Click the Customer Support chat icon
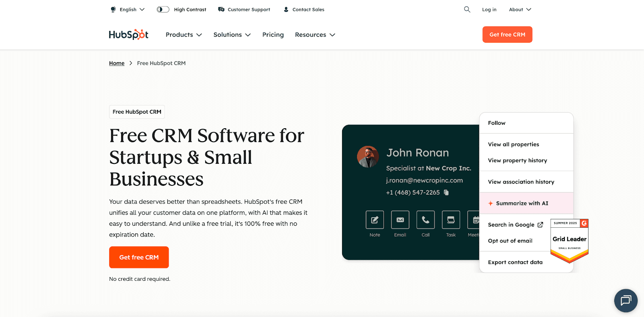The width and height of the screenshot is (644, 317). pyautogui.click(x=221, y=9)
